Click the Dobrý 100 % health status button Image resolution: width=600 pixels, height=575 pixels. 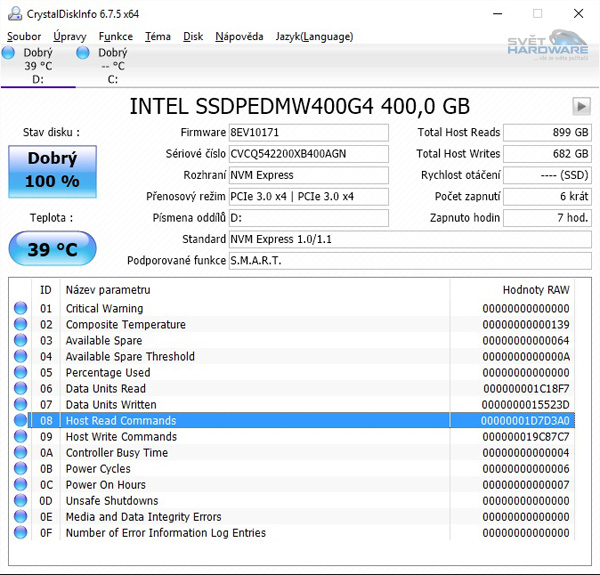click(x=52, y=171)
